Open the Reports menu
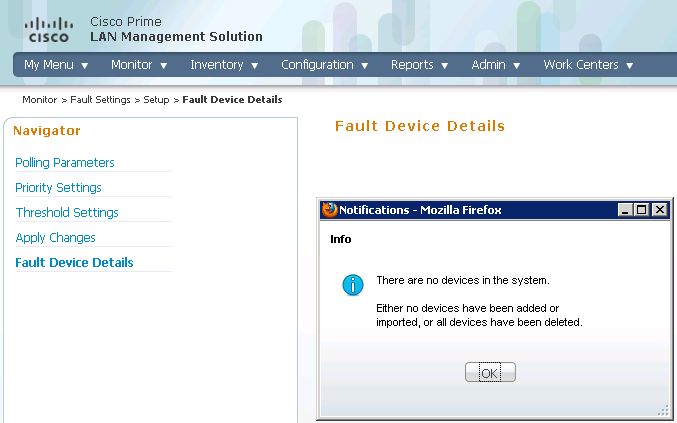This screenshot has width=677, height=423. coord(420,65)
